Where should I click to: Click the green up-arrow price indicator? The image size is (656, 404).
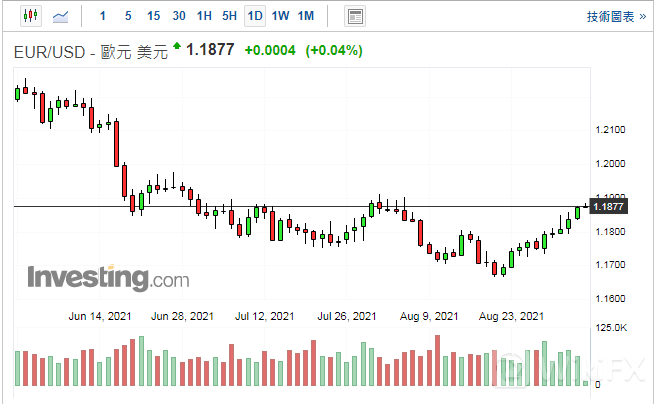coord(178,46)
